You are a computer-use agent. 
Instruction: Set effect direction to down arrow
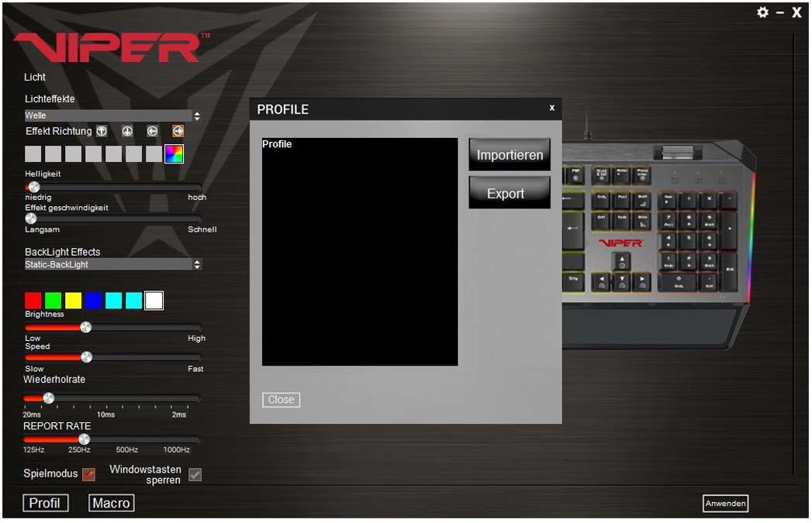(x=127, y=132)
